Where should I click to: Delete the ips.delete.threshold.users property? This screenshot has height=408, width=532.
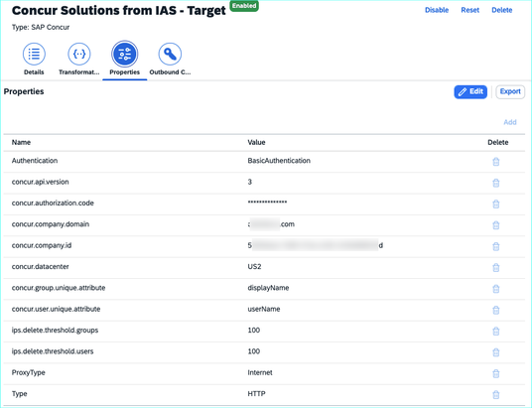(495, 352)
